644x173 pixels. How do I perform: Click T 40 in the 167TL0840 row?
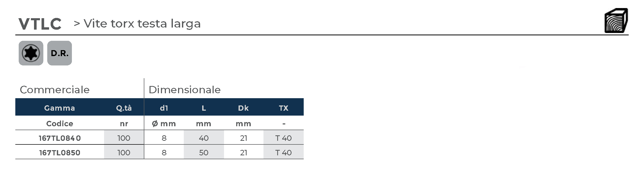283,138
